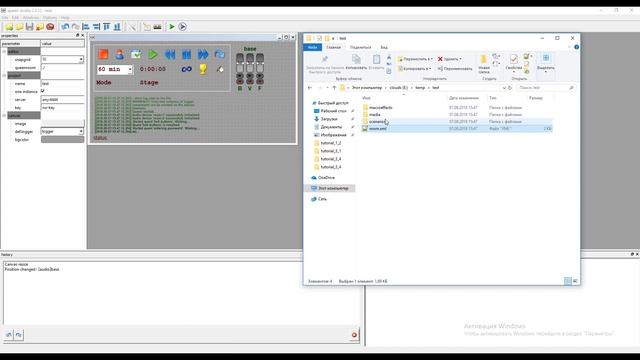Image resolution: width=640 pixels, height=360 pixels.
Task: Click Properties button in Explorer ribbon
Action: point(513,63)
